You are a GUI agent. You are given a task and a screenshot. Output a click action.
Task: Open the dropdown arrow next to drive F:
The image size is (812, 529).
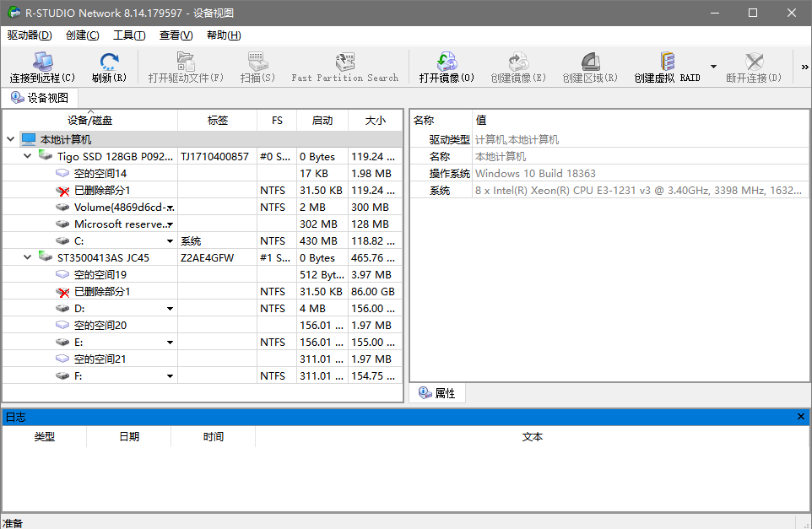click(x=169, y=375)
